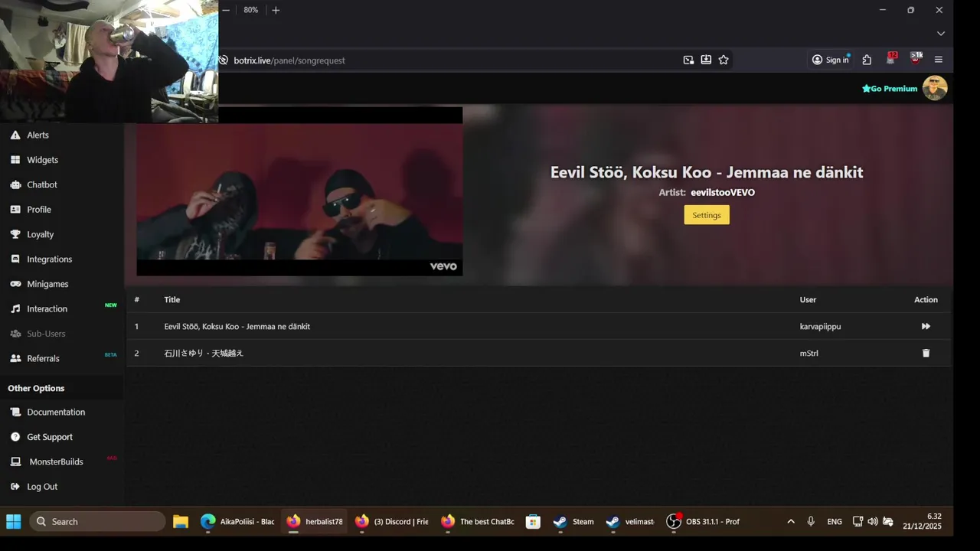Switch to the velimast Steam taskbar item

630,521
